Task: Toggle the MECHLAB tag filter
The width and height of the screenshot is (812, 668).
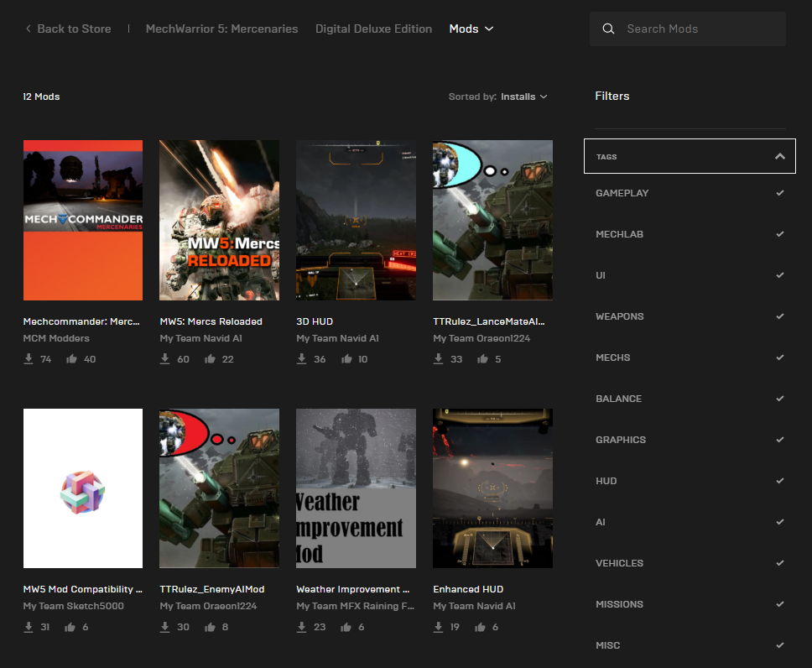Action: pyautogui.click(x=690, y=234)
